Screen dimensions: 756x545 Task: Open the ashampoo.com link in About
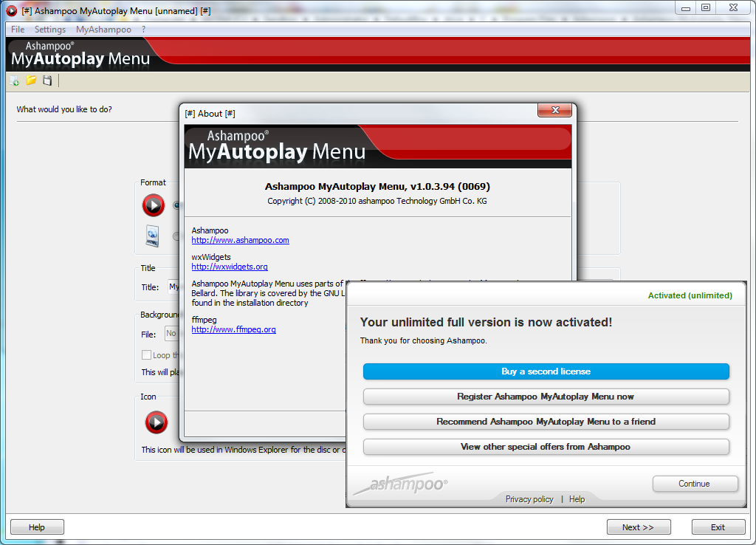click(240, 240)
